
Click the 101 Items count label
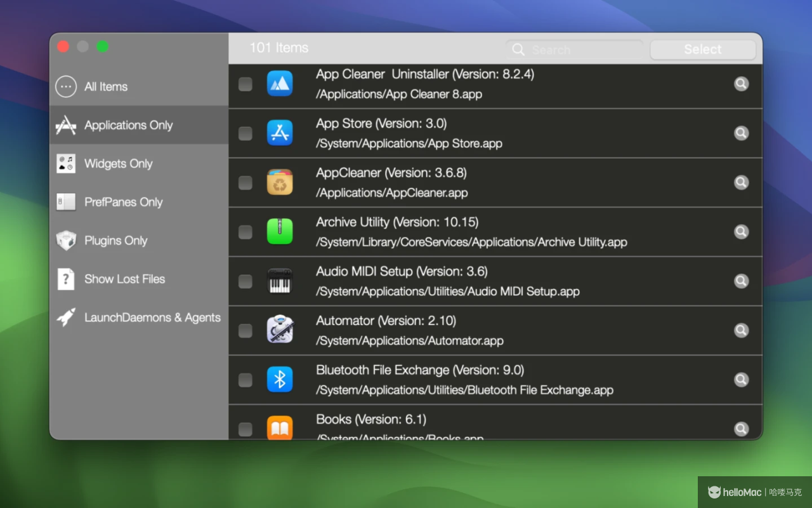point(278,48)
